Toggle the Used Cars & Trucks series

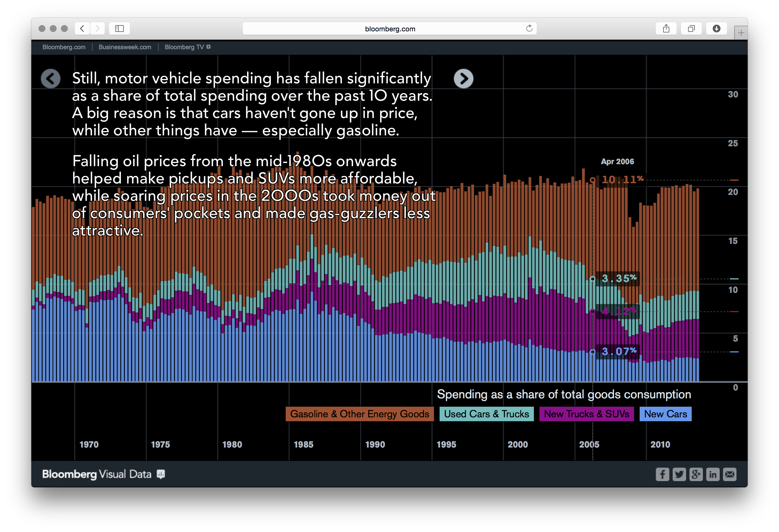(x=486, y=414)
